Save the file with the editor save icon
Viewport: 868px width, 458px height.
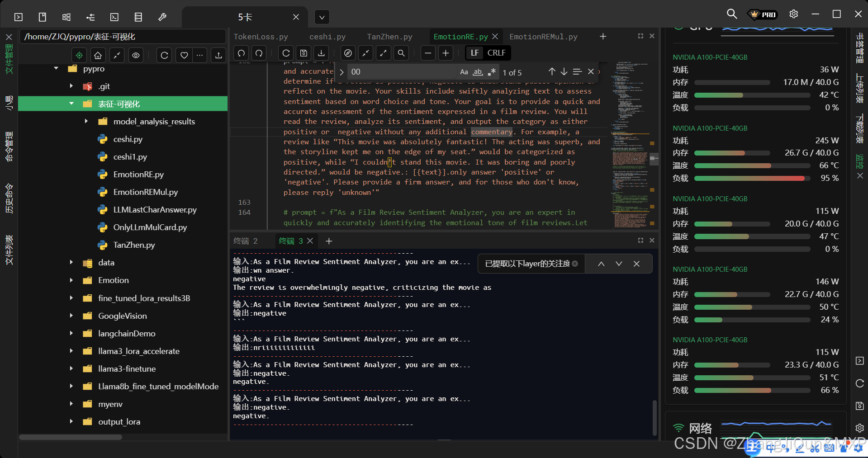[x=304, y=53]
